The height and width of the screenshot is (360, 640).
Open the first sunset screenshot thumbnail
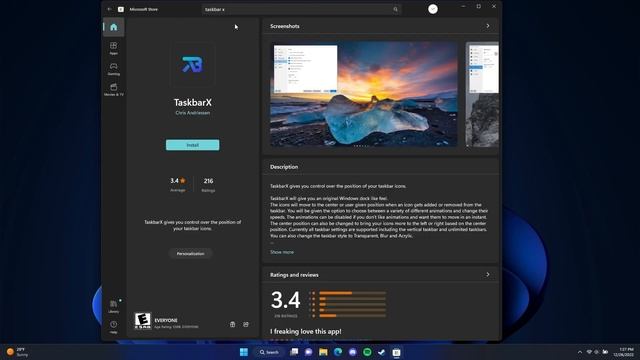(364, 94)
